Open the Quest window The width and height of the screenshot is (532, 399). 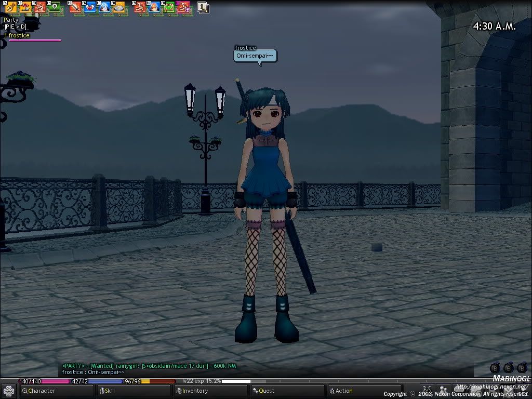pyautogui.click(x=288, y=391)
